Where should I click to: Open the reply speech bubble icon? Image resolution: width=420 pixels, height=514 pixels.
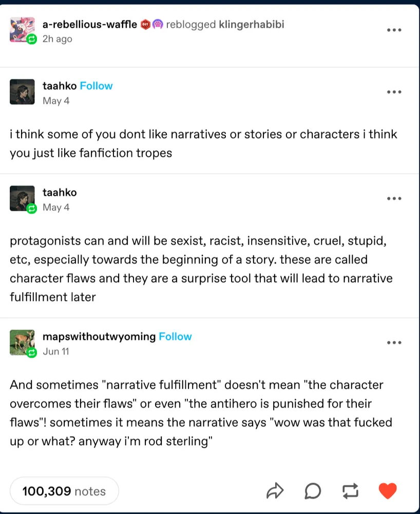(x=313, y=491)
